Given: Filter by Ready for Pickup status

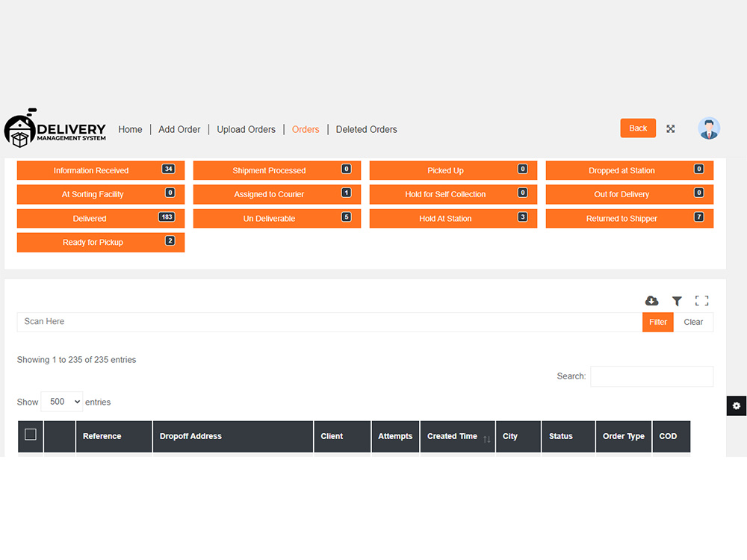Looking at the screenshot, I should tap(101, 243).
